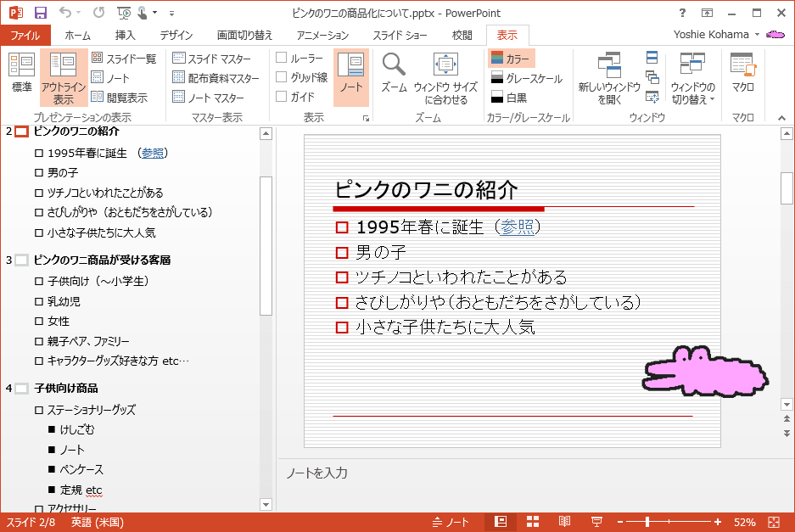This screenshot has width=795, height=532.
Task: Click the Redo/Repeat button
Action: pyautogui.click(x=98, y=13)
